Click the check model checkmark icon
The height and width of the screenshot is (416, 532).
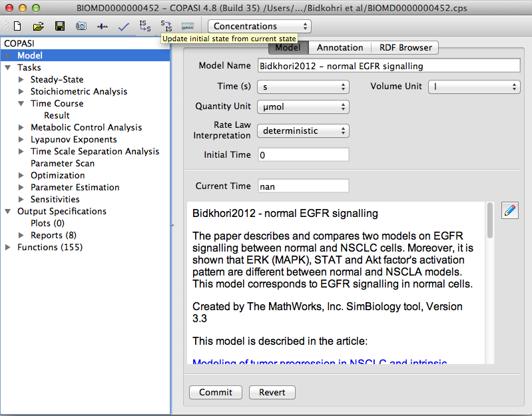pos(123,27)
